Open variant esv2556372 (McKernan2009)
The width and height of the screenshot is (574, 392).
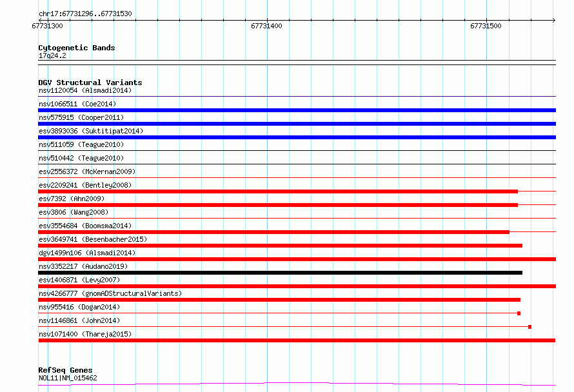[x=87, y=171]
